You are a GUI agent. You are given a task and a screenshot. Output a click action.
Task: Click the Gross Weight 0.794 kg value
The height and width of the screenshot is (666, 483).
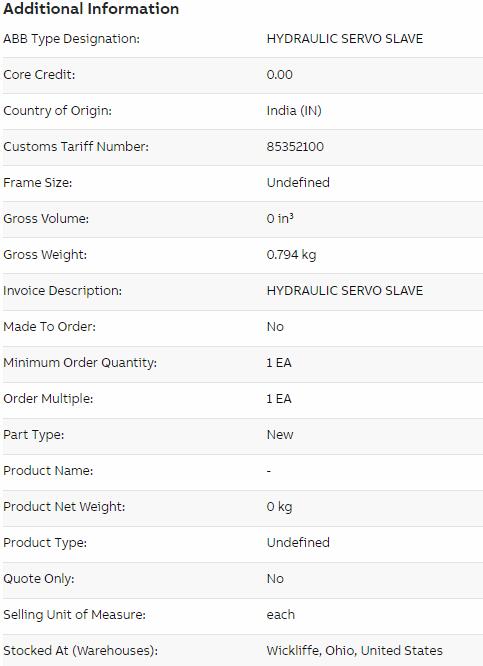click(291, 255)
